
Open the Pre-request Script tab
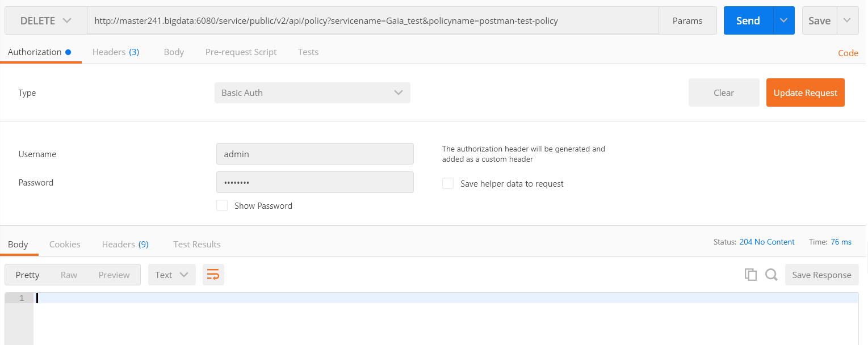coord(241,52)
